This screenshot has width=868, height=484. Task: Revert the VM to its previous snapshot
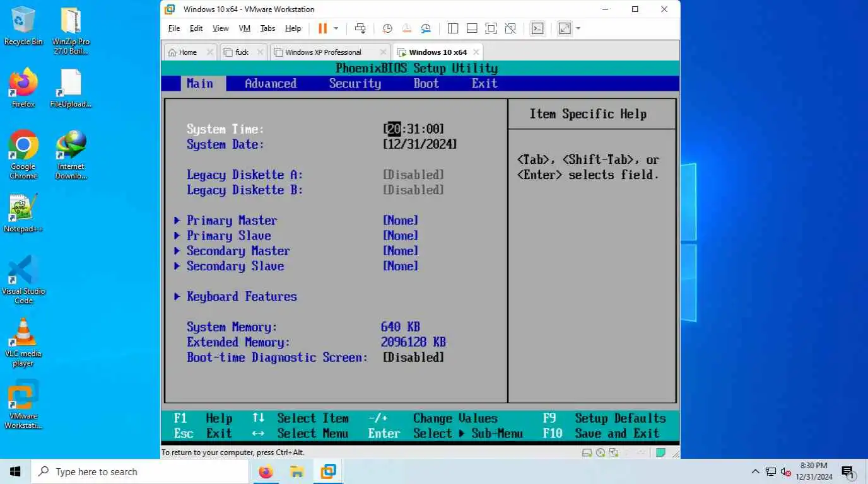[407, 28]
